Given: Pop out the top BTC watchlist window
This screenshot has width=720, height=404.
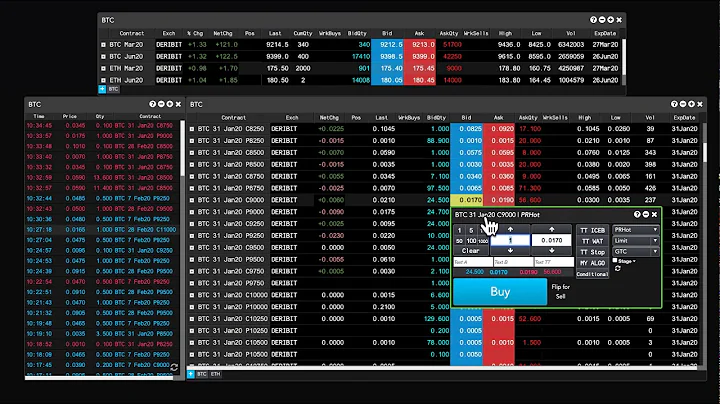Looking at the screenshot, I should (610, 20).
